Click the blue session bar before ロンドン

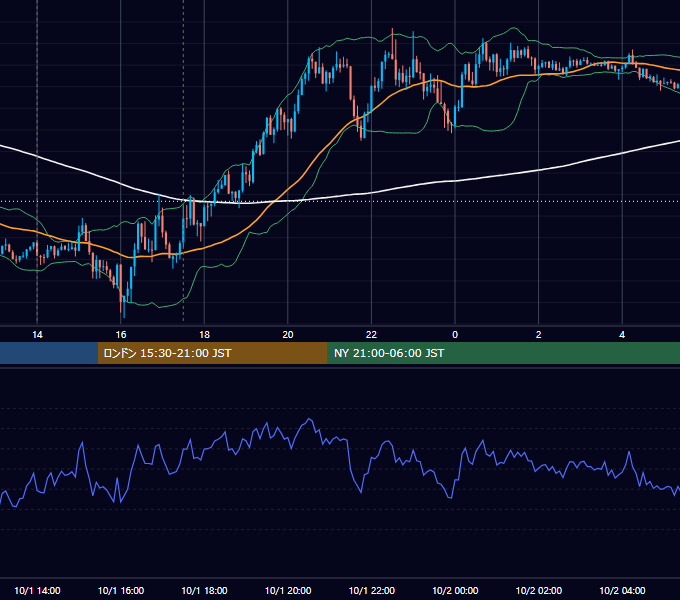(49, 353)
